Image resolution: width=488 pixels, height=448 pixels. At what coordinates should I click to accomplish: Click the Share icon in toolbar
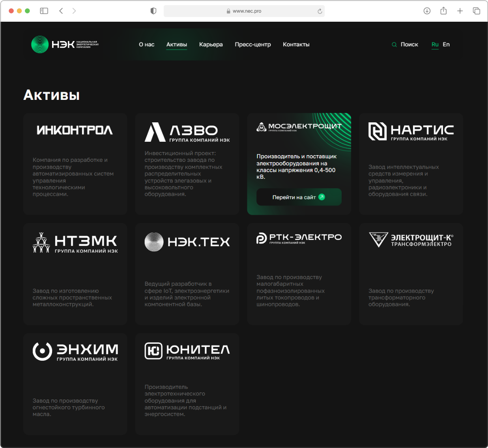(443, 11)
